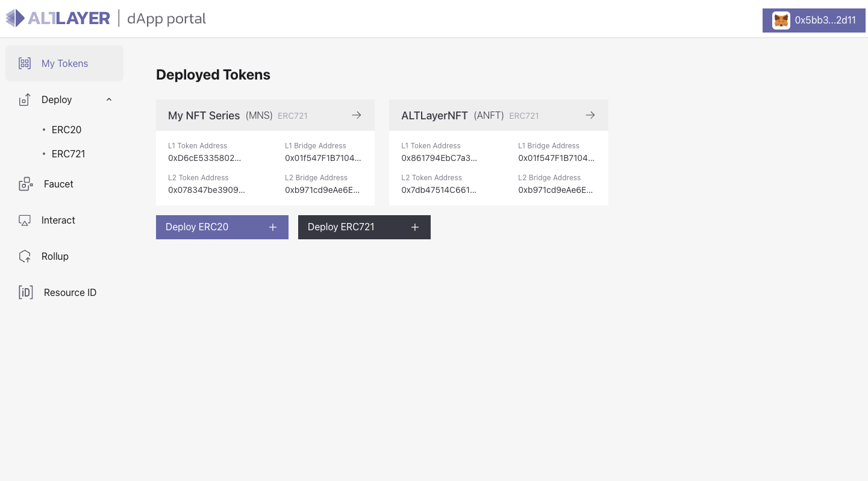The height and width of the screenshot is (481, 868).
Task: Click the (ANFT) token symbol
Action: point(489,116)
